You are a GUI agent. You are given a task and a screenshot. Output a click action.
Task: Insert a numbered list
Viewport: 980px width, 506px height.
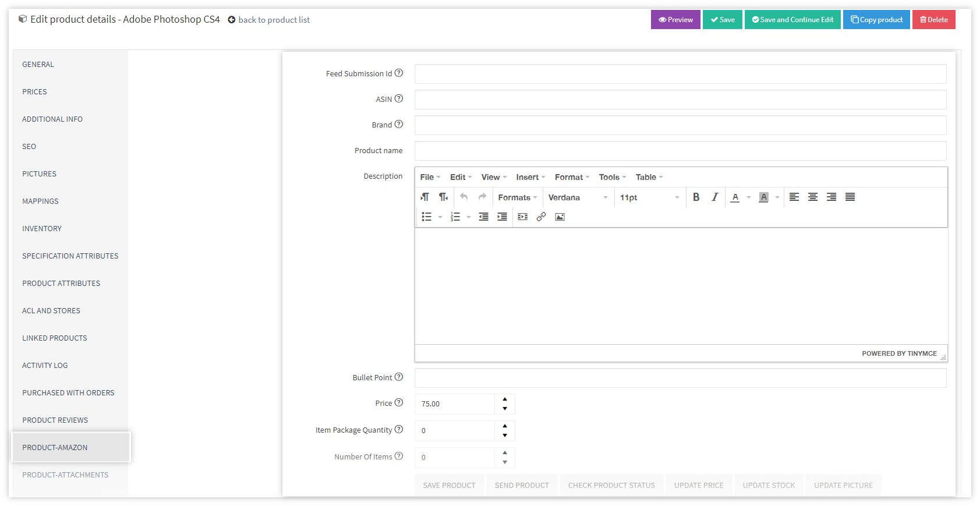point(455,217)
